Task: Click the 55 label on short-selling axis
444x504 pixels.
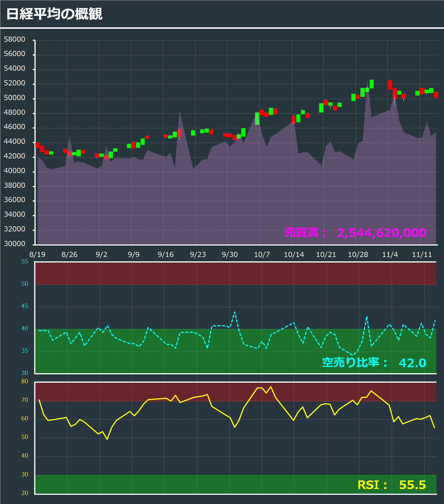Action: pyautogui.click(x=25, y=261)
